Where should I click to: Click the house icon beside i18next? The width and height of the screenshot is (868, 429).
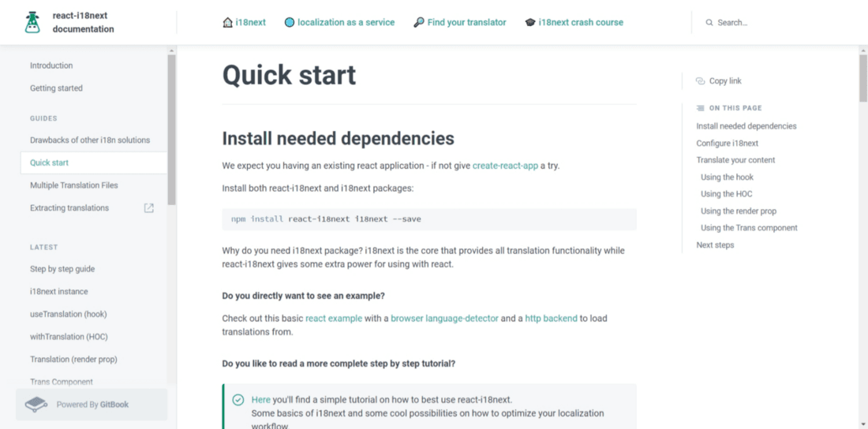(227, 23)
